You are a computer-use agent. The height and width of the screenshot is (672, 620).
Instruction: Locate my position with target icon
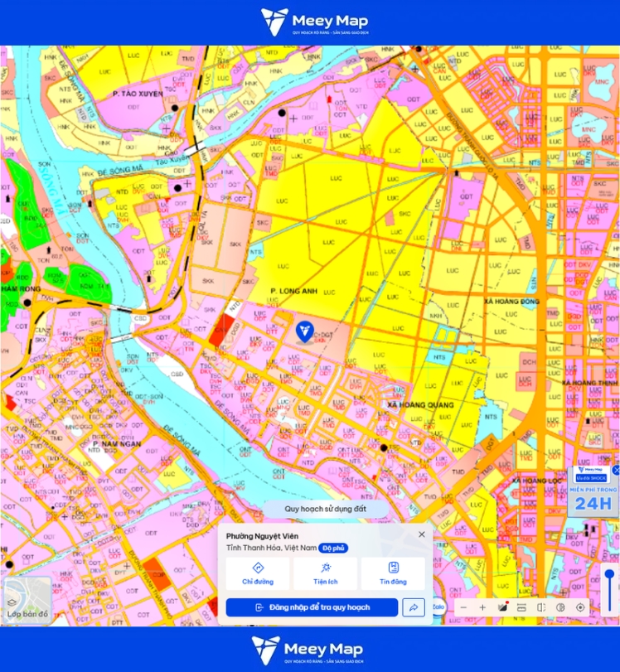pyautogui.click(x=580, y=607)
